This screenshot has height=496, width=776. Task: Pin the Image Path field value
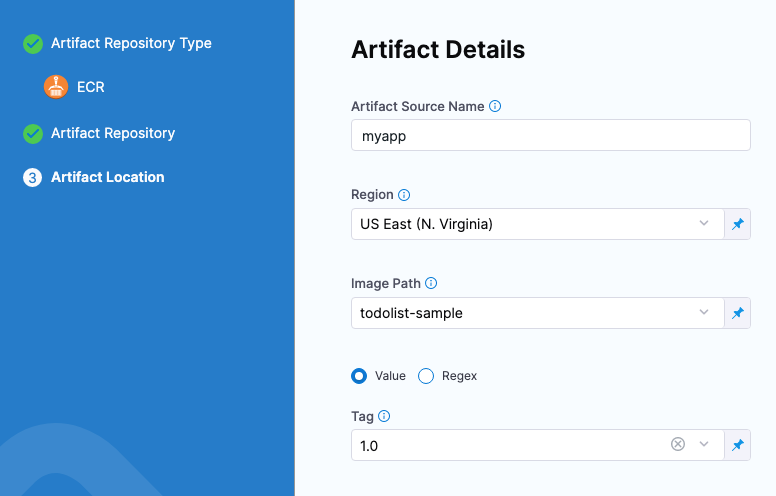point(737,313)
